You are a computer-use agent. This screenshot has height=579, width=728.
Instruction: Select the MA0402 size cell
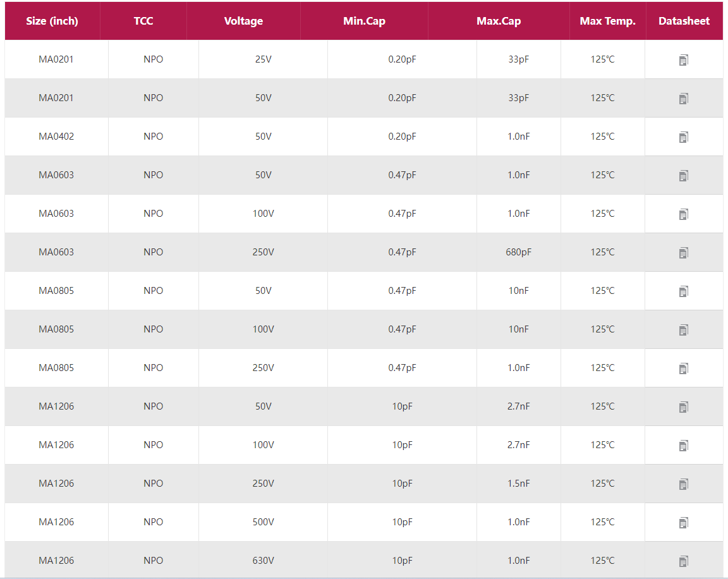coord(56,137)
